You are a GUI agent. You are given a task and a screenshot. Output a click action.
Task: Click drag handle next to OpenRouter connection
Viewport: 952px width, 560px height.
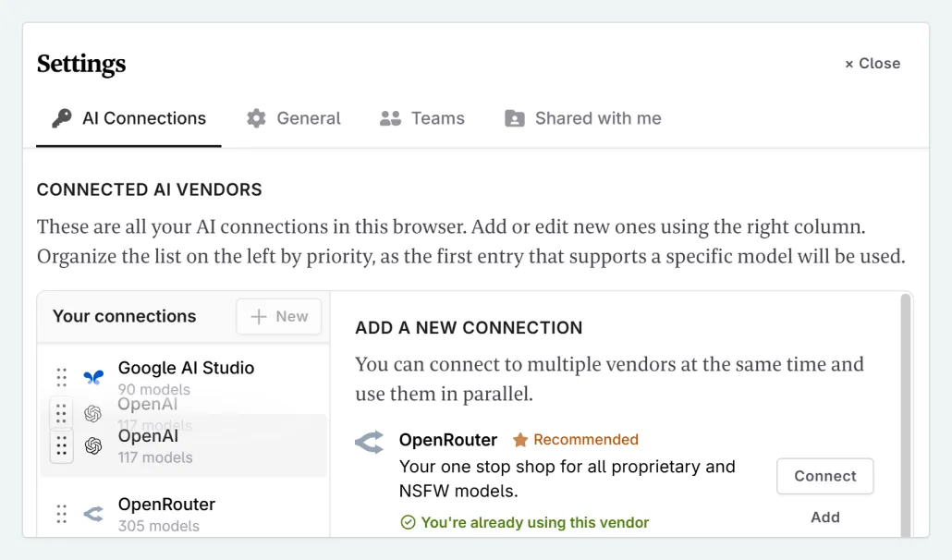(62, 514)
